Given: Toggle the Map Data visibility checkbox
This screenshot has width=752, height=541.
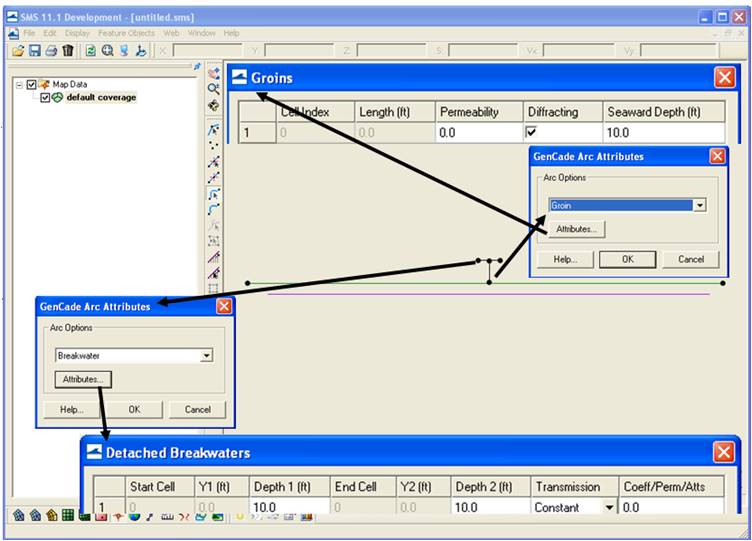Looking at the screenshot, I should tap(32, 84).
